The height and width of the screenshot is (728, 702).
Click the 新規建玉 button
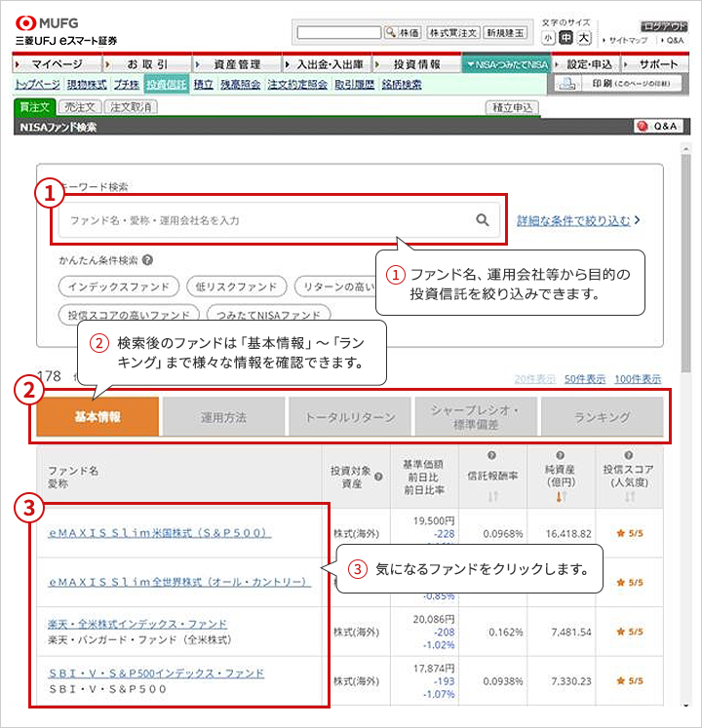[x=505, y=32]
